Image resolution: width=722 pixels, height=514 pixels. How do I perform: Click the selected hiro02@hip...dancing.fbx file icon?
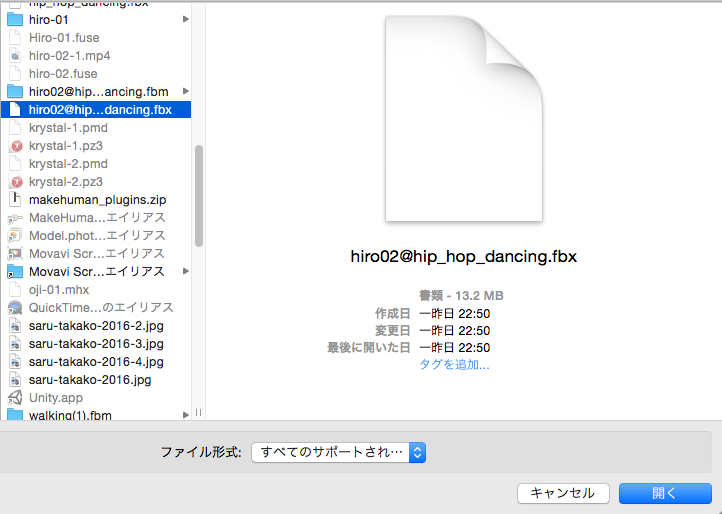pyautogui.click(x=15, y=110)
